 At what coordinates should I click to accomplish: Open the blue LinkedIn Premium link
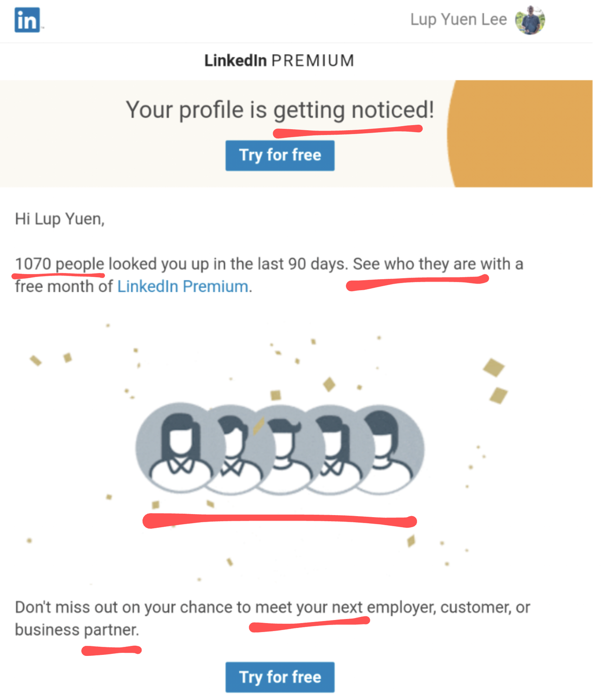[182, 287]
